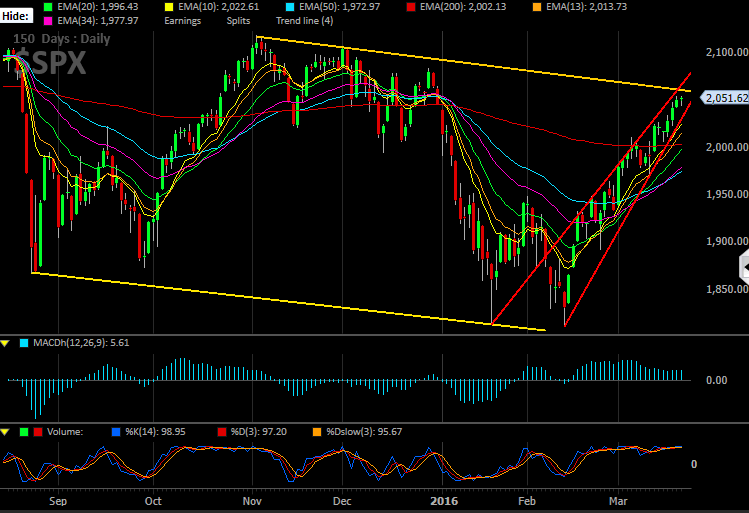The width and height of the screenshot is (749, 513).
Task: Click the Feb date axis label
Action: click(527, 501)
